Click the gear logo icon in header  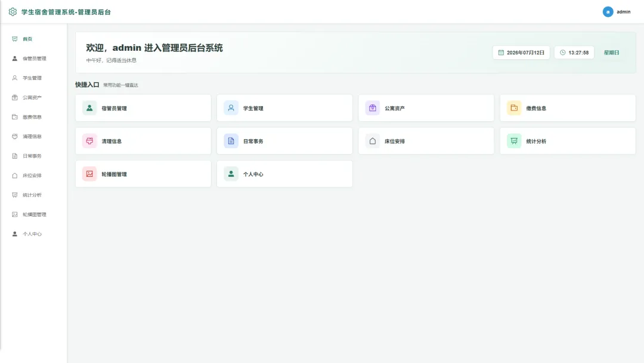click(13, 12)
